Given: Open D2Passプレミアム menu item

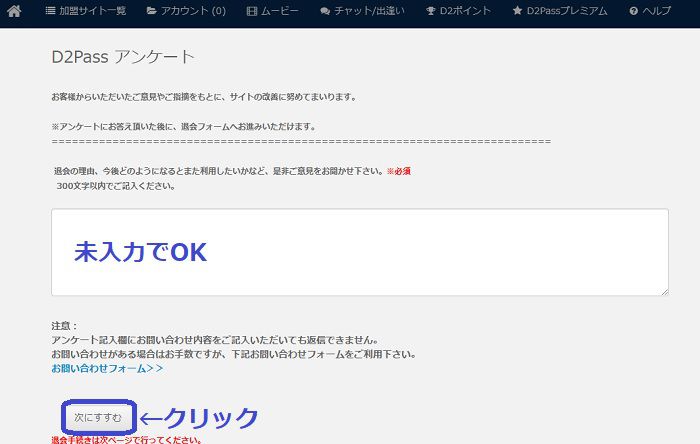Looking at the screenshot, I should click(x=560, y=11).
